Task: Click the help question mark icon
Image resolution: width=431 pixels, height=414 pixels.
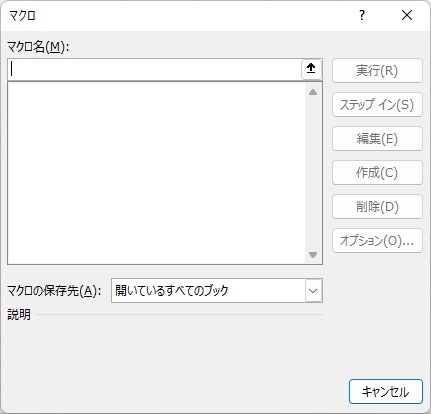Action: (x=362, y=15)
